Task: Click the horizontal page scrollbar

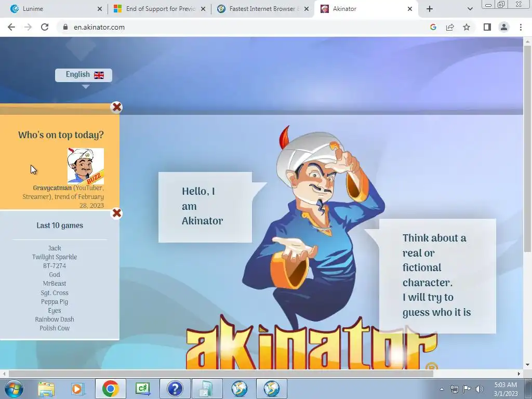Action: [220, 374]
